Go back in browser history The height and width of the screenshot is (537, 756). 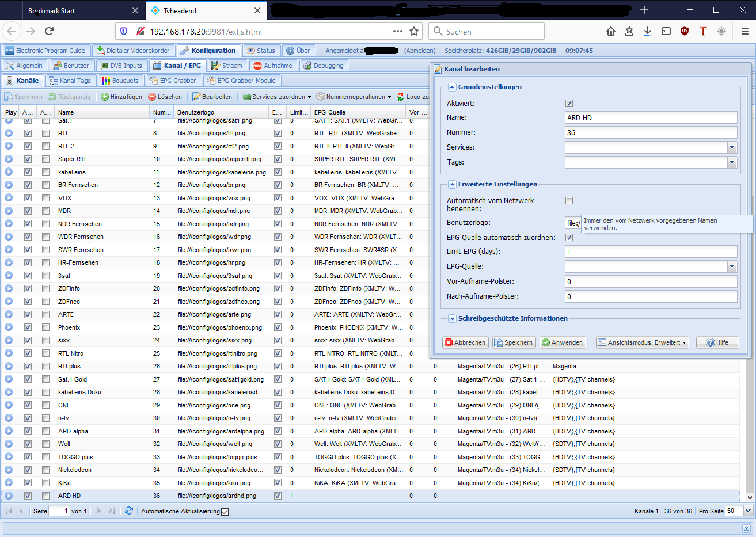(x=12, y=31)
